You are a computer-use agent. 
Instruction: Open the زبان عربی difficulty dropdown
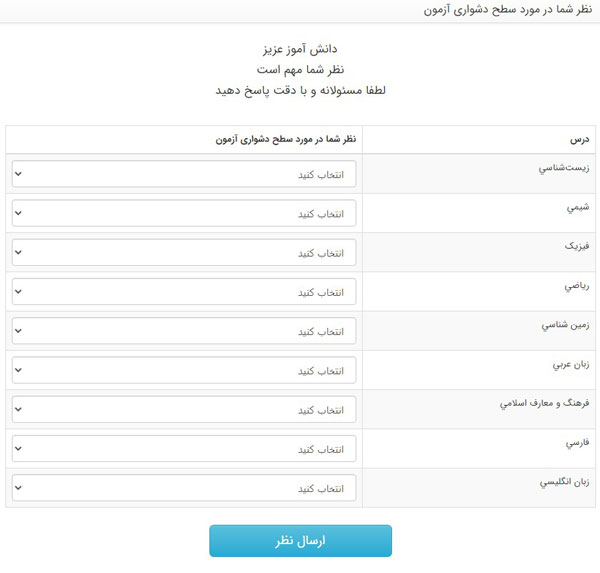183,371
